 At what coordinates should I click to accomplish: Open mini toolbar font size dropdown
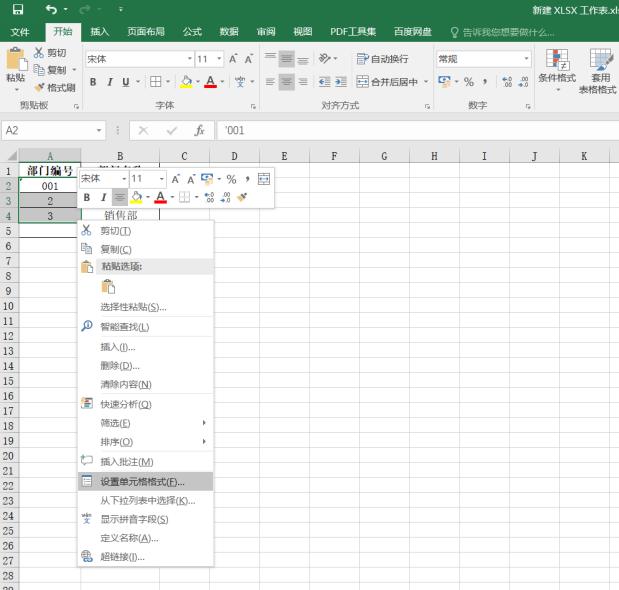[161, 179]
